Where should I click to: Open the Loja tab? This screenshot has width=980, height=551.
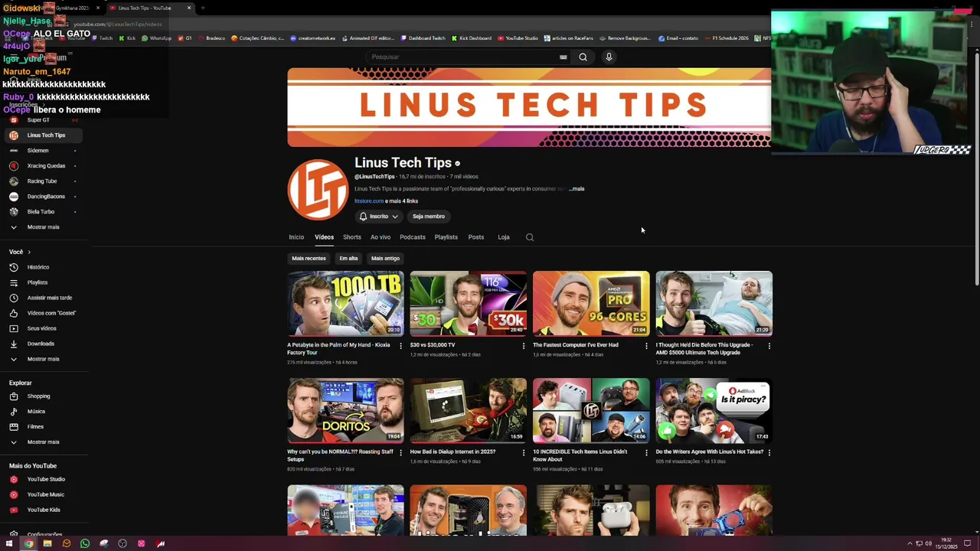pos(504,237)
